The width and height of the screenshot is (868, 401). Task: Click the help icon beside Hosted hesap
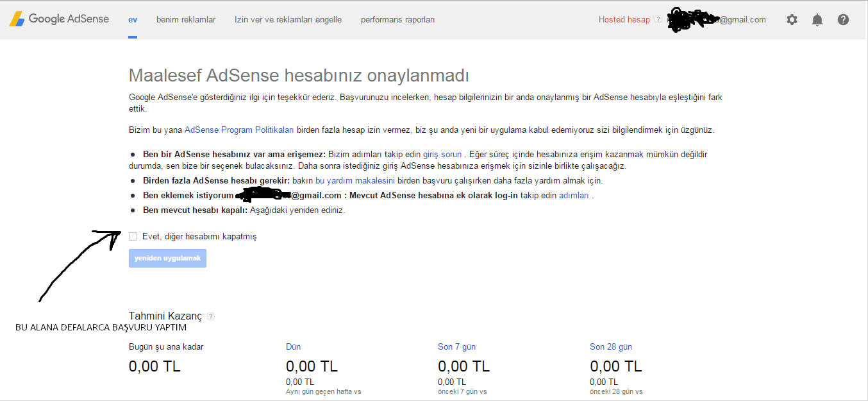click(x=658, y=20)
